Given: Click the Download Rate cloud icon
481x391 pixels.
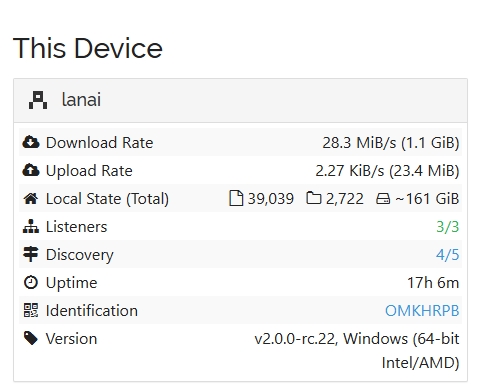Looking at the screenshot, I should 31,142.
